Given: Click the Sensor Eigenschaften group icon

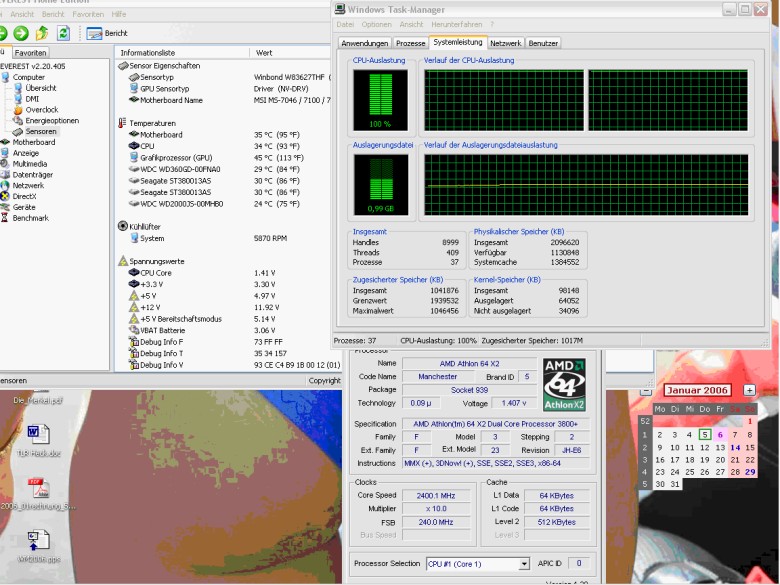Looking at the screenshot, I should [123, 66].
